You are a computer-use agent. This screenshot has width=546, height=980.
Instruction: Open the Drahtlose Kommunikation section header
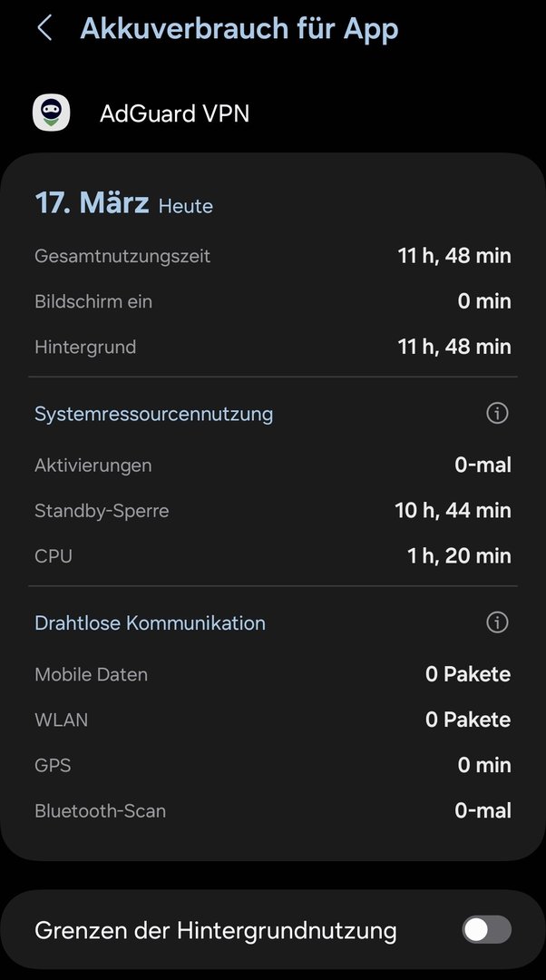(x=150, y=623)
